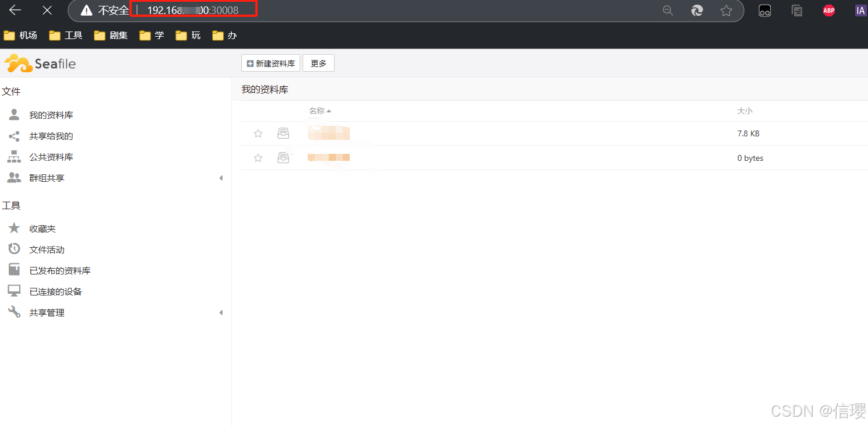The width and height of the screenshot is (868, 426).
Task: Collapse the 群组共享 section chevron
Action: (x=221, y=177)
